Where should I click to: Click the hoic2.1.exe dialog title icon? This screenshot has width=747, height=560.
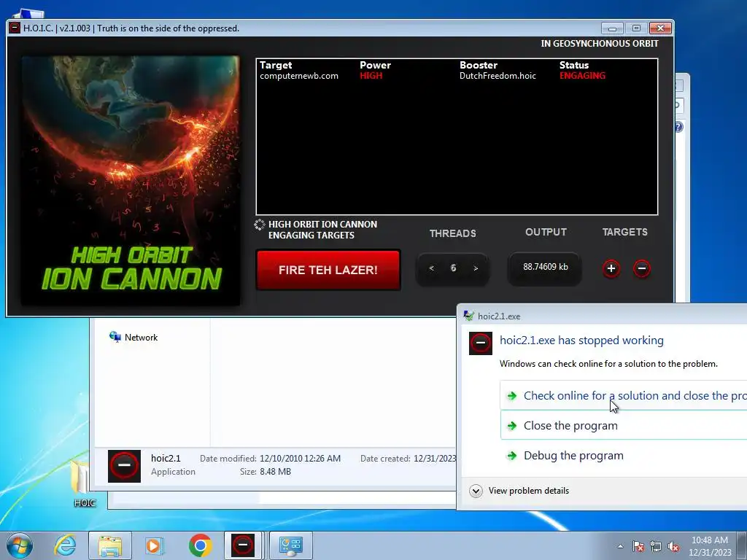click(x=469, y=316)
